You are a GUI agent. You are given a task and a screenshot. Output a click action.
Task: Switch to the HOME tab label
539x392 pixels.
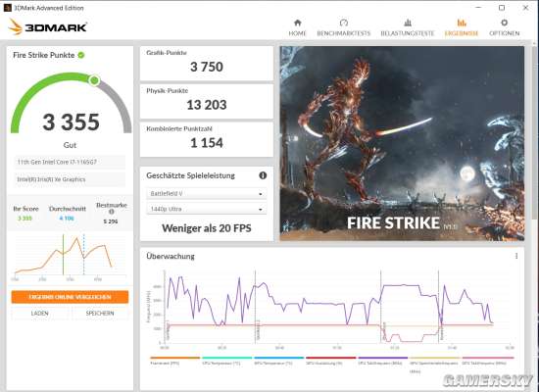[297, 33]
